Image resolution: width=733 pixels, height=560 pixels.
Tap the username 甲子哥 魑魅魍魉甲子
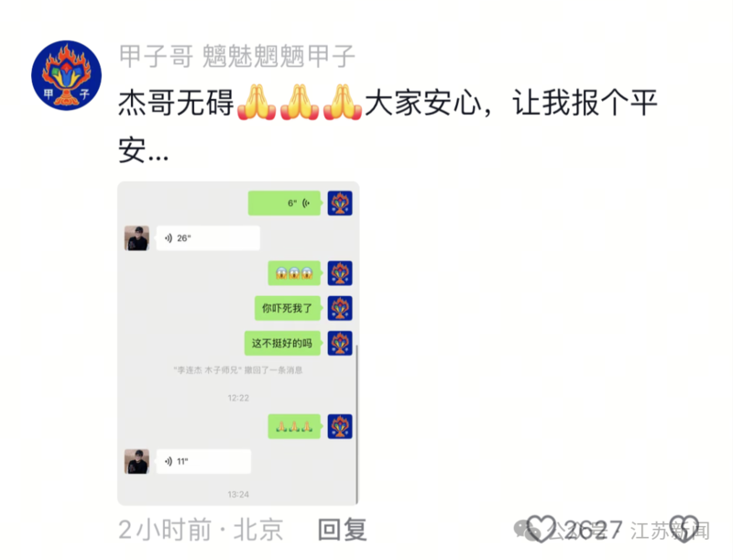(x=236, y=56)
